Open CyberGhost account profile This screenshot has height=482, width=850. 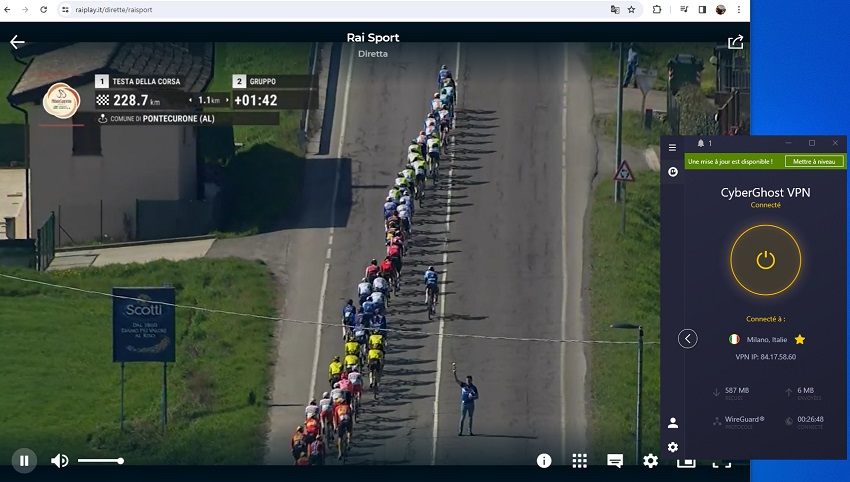point(673,423)
